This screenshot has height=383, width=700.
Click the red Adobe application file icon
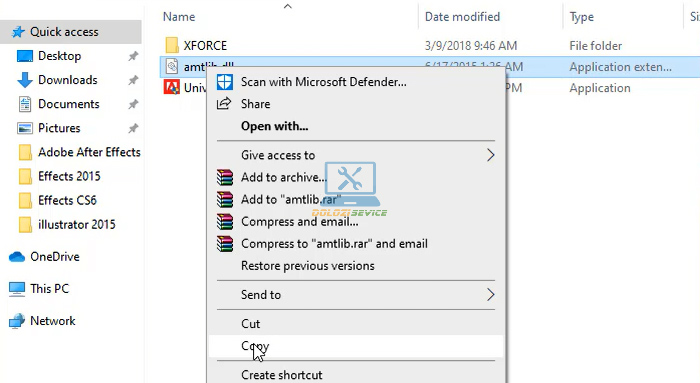171,87
